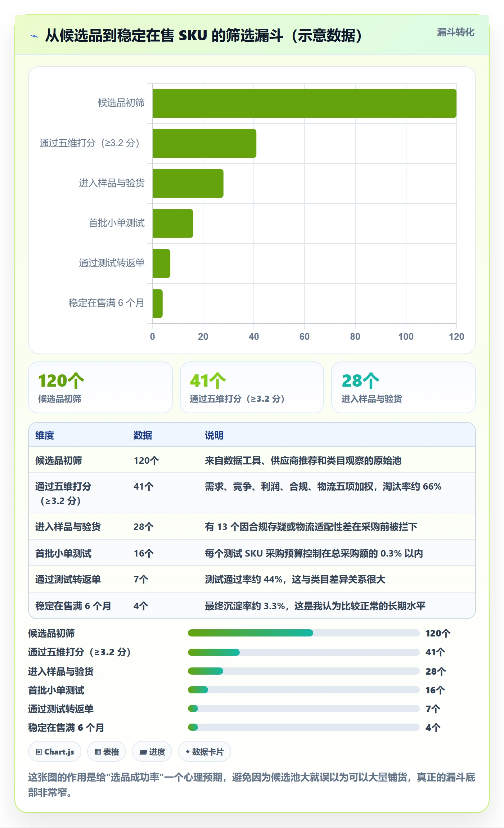Click the chart y-axis label 首批小单测试
504x828 pixels.
(x=117, y=223)
